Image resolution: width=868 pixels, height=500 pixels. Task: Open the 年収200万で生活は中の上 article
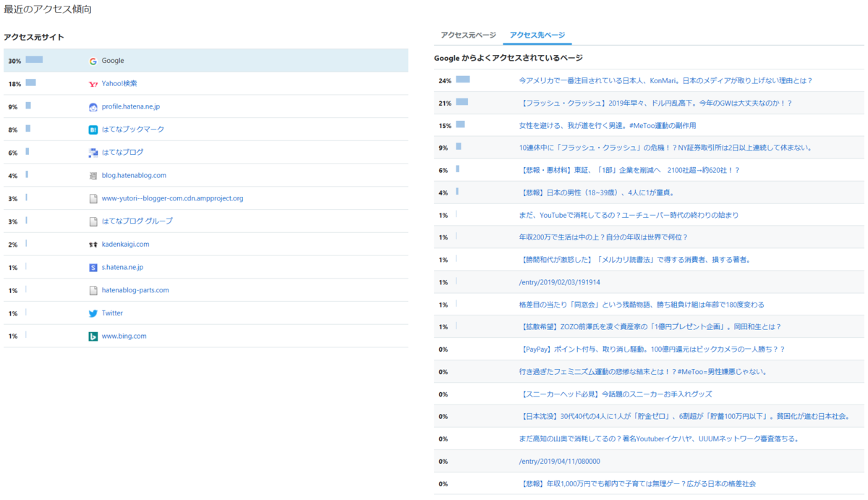pyautogui.click(x=603, y=237)
